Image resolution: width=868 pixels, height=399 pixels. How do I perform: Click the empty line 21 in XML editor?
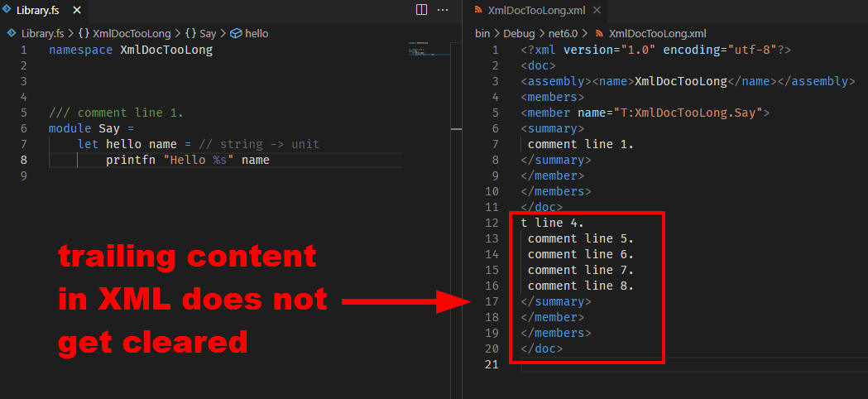tap(694, 364)
